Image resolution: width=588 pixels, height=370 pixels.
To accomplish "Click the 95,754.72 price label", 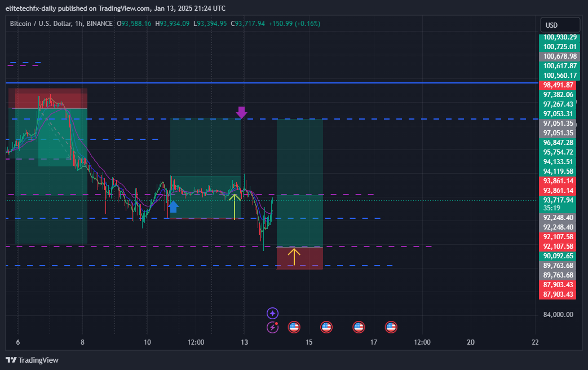I will tap(558, 152).
